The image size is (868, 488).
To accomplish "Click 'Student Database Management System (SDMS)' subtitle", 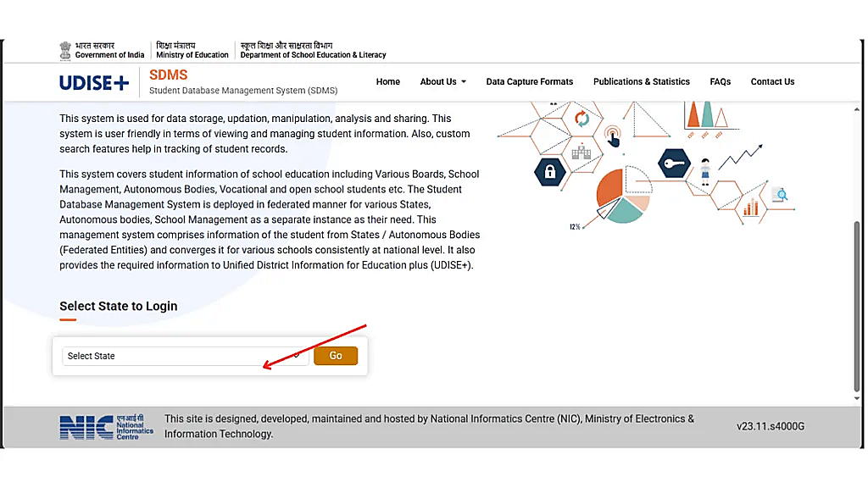I will pyautogui.click(x=243, y=90).
